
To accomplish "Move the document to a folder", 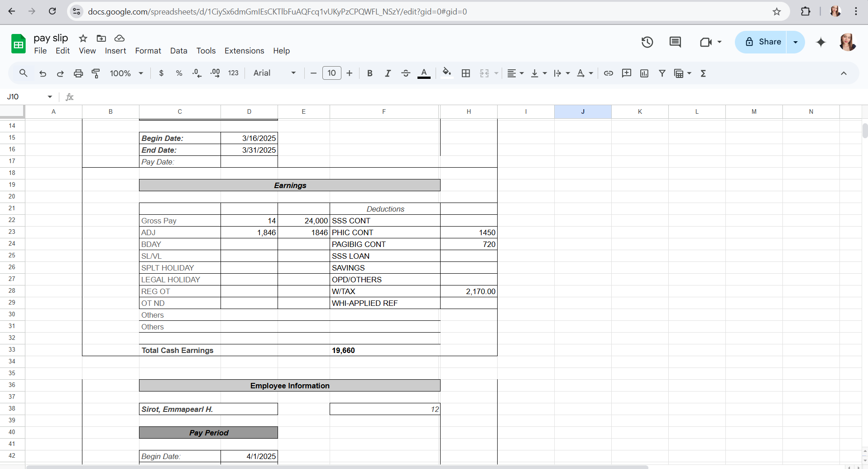I will (x=101, y=38).
